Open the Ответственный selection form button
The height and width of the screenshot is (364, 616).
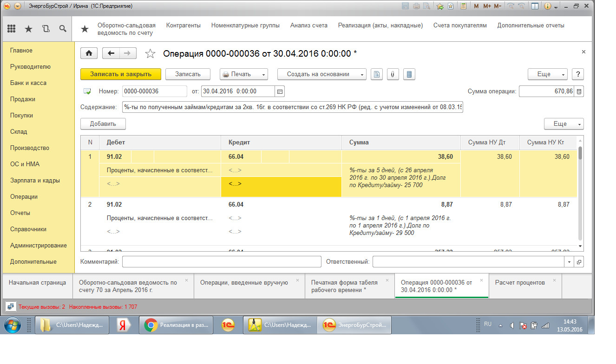point(579,262)
